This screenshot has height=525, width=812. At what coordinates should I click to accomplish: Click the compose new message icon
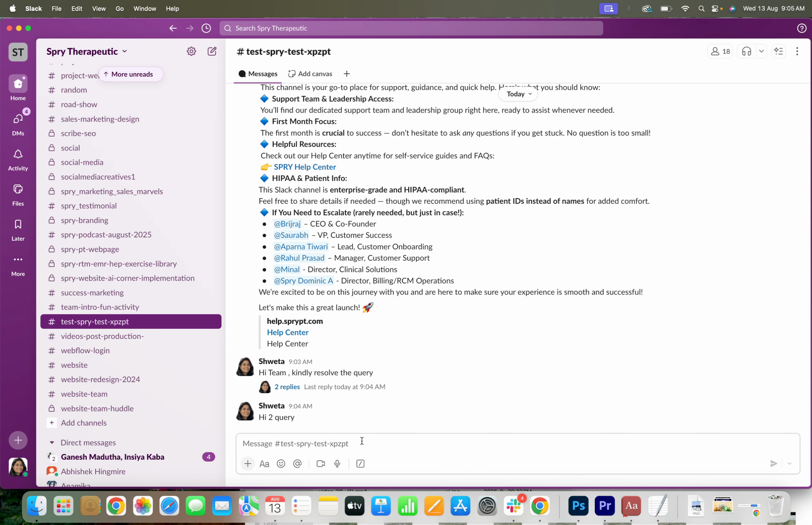coord(212,51)
